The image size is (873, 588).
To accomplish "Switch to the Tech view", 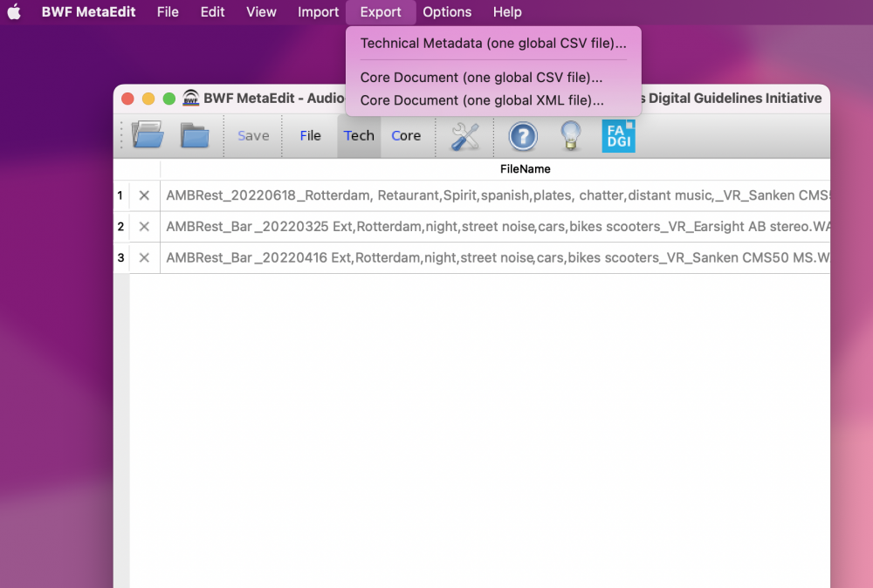I will (359, 136).
